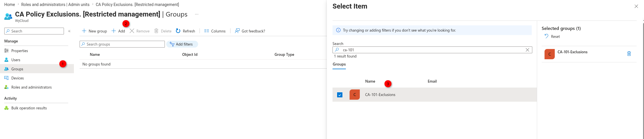
Task: Click Group Type column header
Action: [x=284, y=54]
